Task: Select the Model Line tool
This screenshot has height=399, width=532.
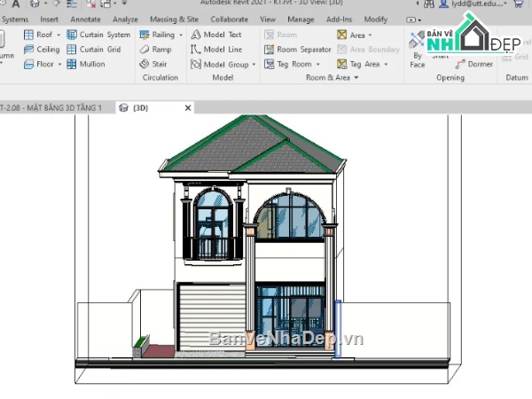Action: (216, 50)
